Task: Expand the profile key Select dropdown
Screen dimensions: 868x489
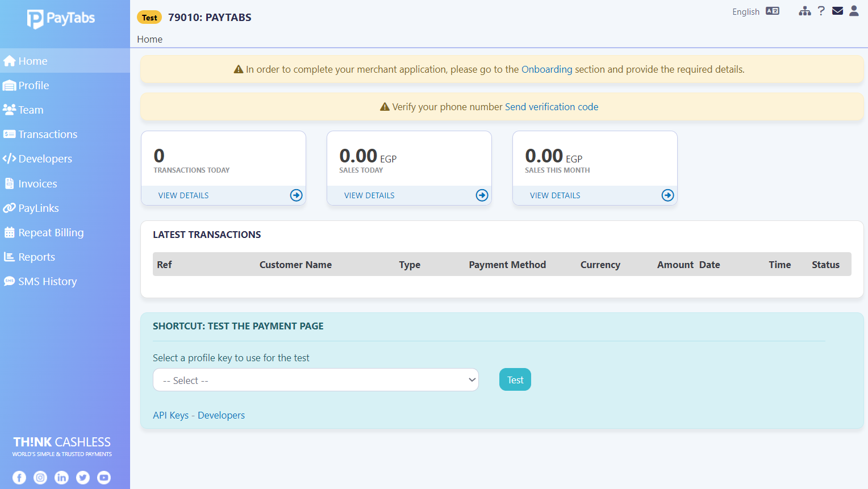Action: tap(315, 380)
